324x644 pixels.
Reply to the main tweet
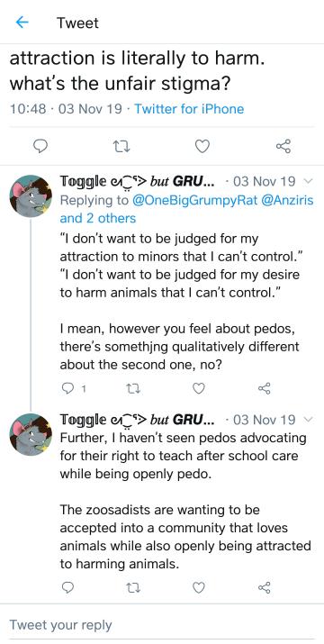[40, 146]
